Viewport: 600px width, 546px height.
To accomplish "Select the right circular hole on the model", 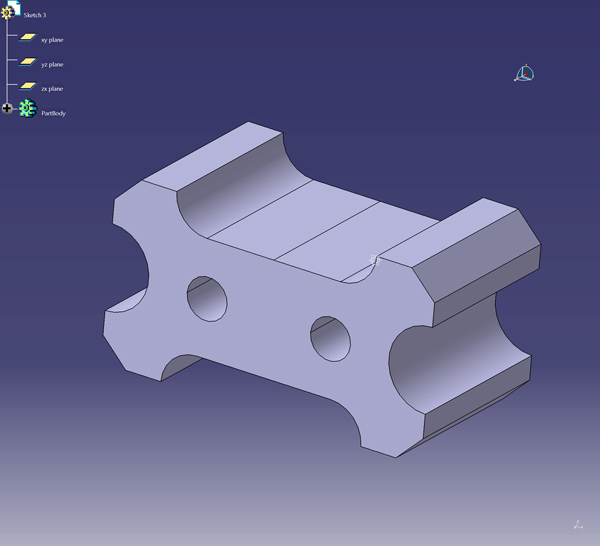I will tap(330, 338).
